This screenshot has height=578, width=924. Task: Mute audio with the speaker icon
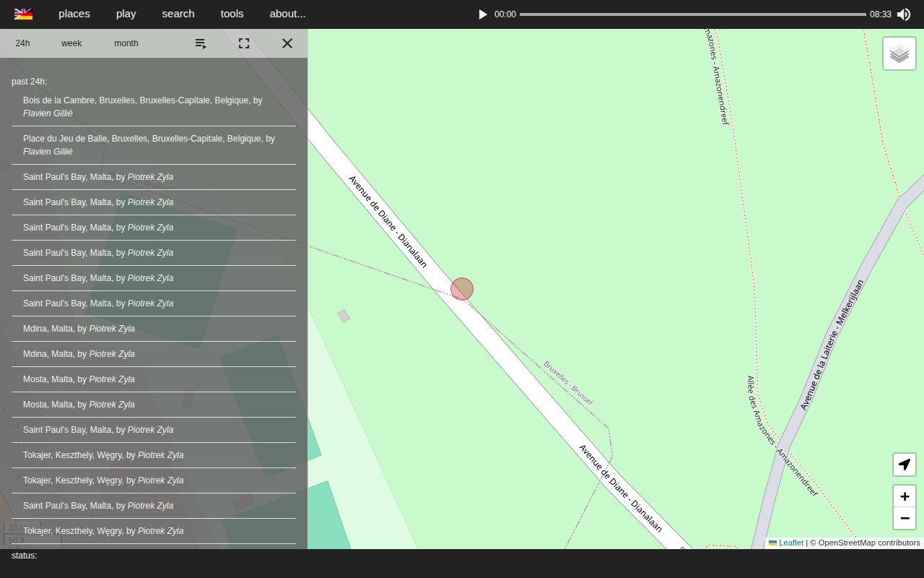click(x=903, y=14)
